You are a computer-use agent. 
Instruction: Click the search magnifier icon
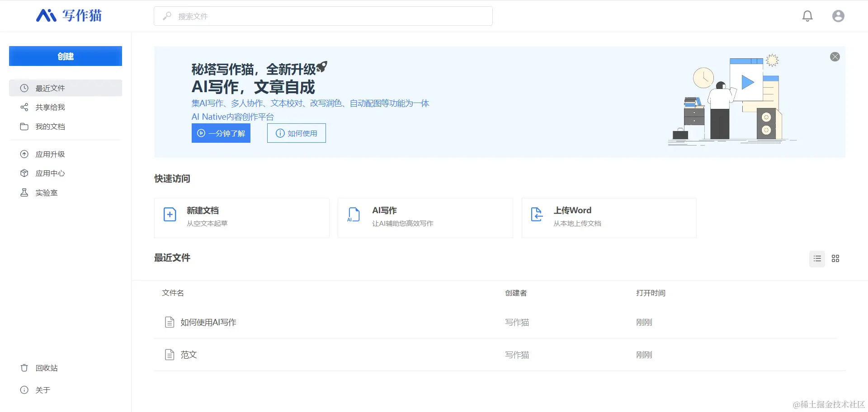167,16
